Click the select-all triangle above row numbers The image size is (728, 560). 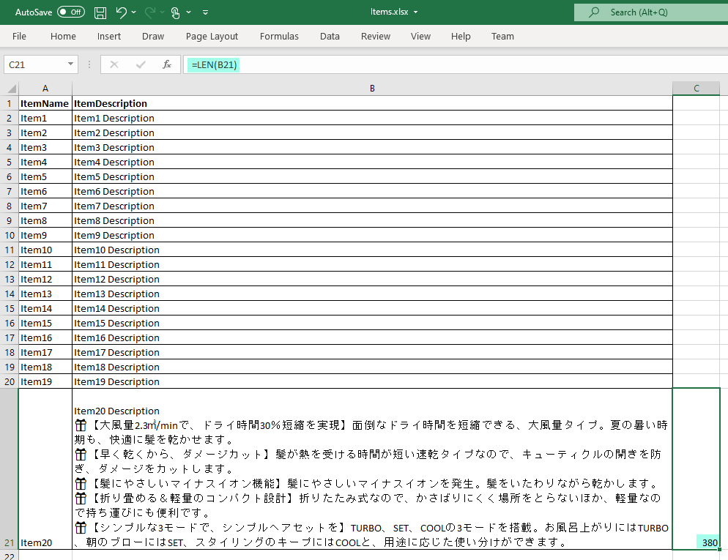[10, 88]
